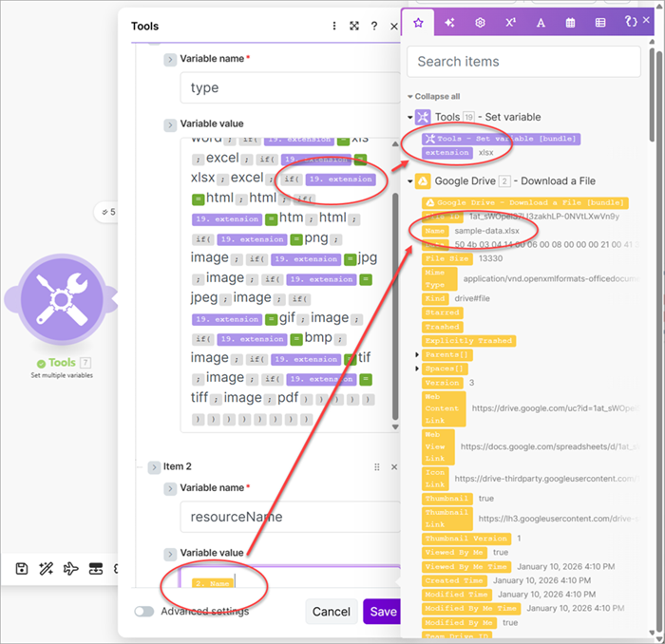The image size is (665, 644).
Task: Select the Name item under Google Drive
Action: click(436, 231)
